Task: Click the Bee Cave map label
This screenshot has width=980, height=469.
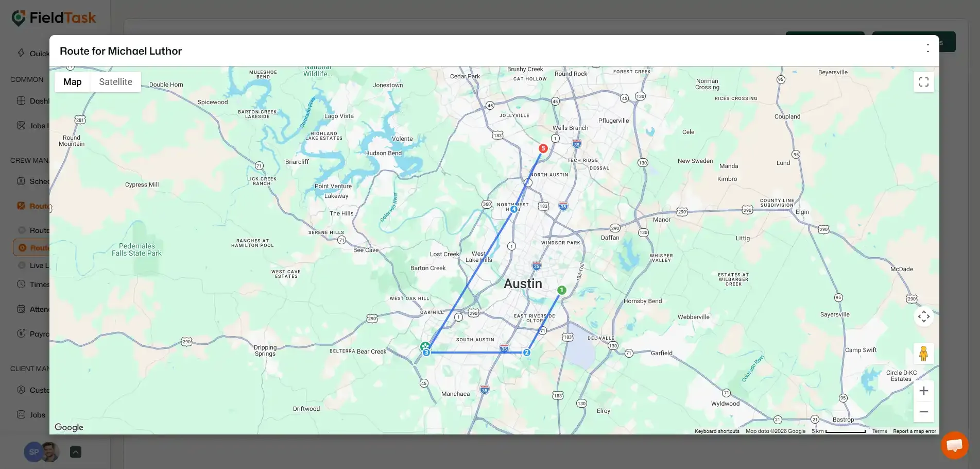Action: tap(366, 250)
